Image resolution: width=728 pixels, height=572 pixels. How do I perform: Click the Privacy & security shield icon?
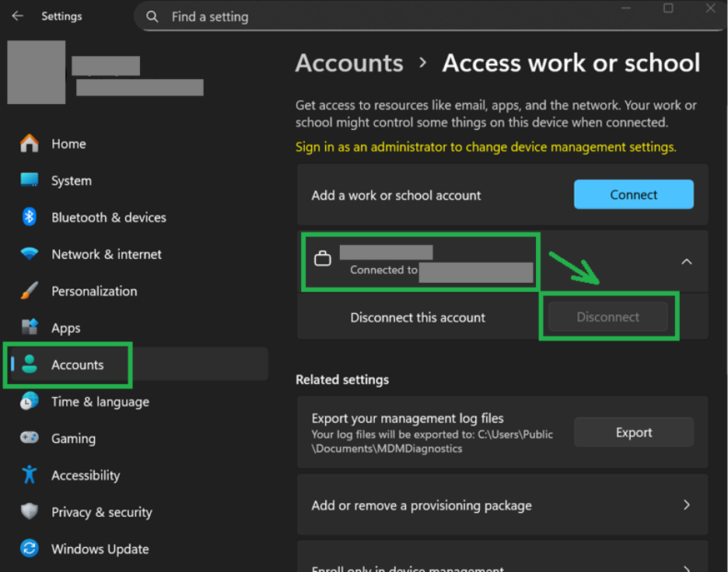(29, 512)
